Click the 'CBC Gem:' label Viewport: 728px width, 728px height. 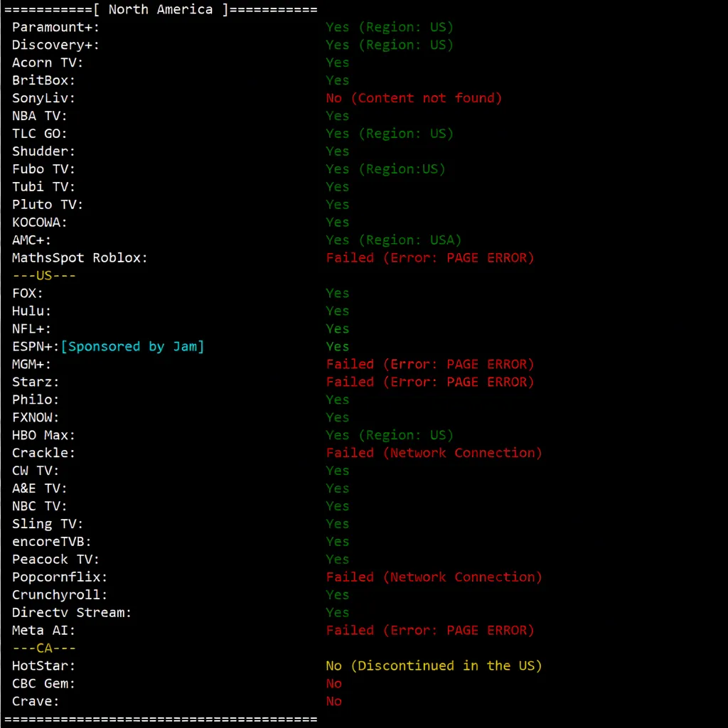[43, 683]
